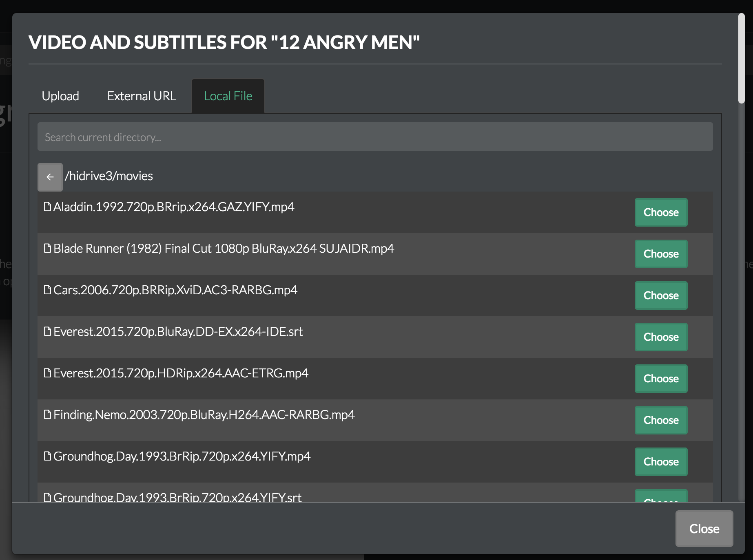The height and width of the screenshot is (560, 753).
Task: Click the back arrow to leave movies directory
Action: point(50,176)
